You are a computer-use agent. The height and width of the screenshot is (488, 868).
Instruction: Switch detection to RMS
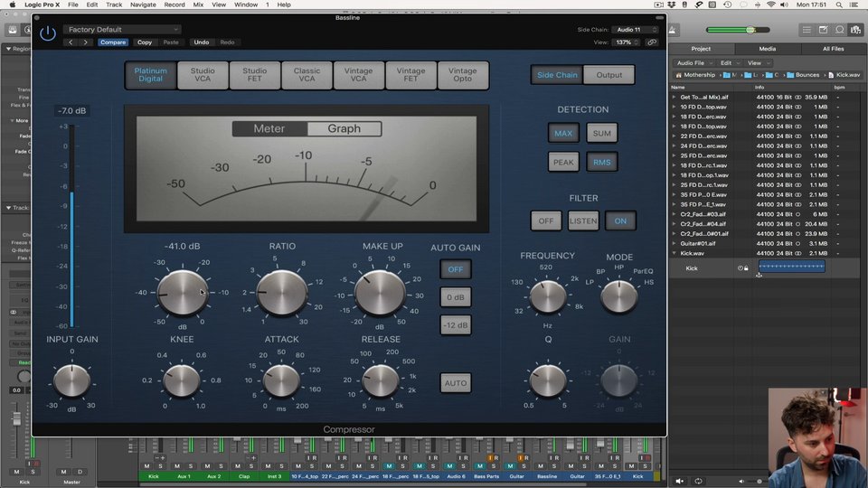coord(602,162)
